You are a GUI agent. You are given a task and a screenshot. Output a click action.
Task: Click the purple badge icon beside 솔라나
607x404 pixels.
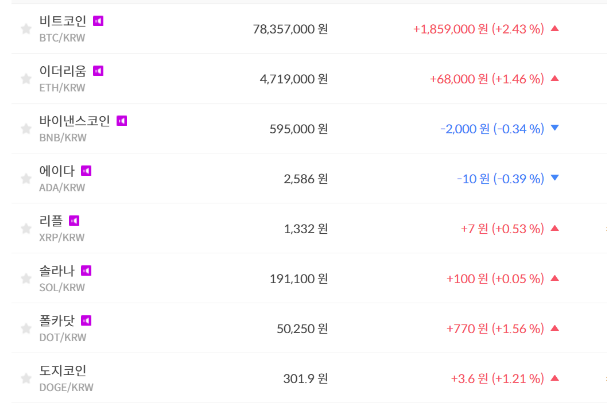click(86, 271)
